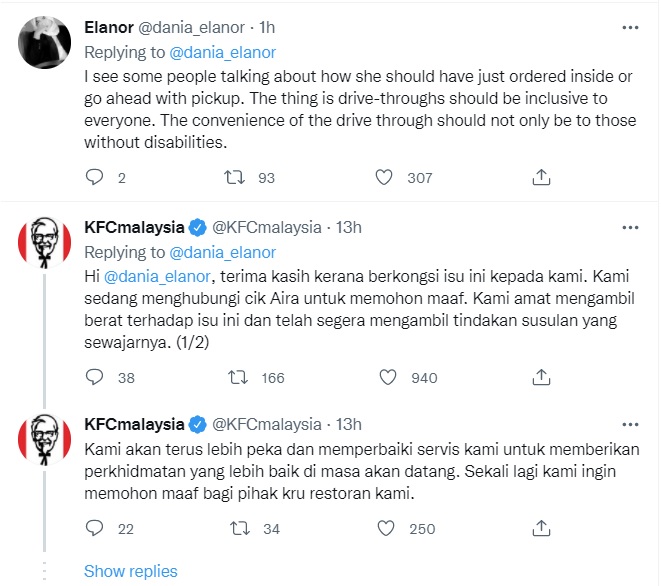Like the KFCmalaysia tweet with 250 likes
The width and height of the screenshot is (661, 586).
384,528
